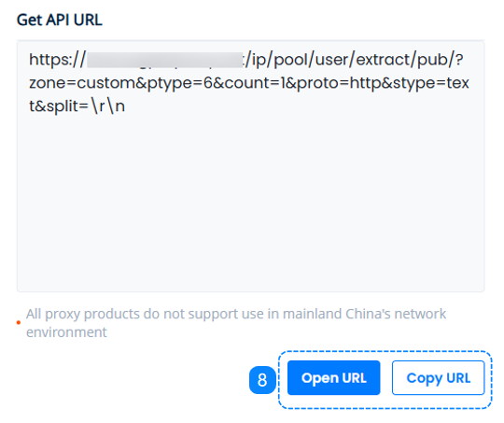Screen dimensions: 504x423
Task: Click stype=tex text at line end
Action: point(430,84)
